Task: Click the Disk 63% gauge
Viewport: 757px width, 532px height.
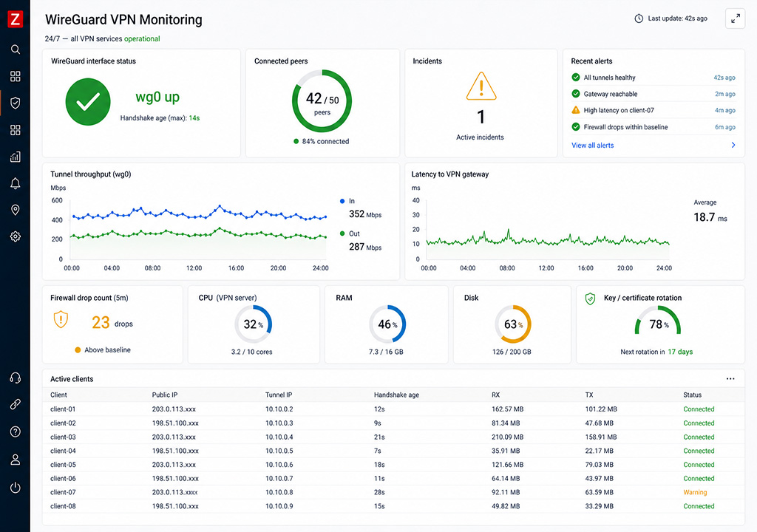Action: (x=513, y=324)
